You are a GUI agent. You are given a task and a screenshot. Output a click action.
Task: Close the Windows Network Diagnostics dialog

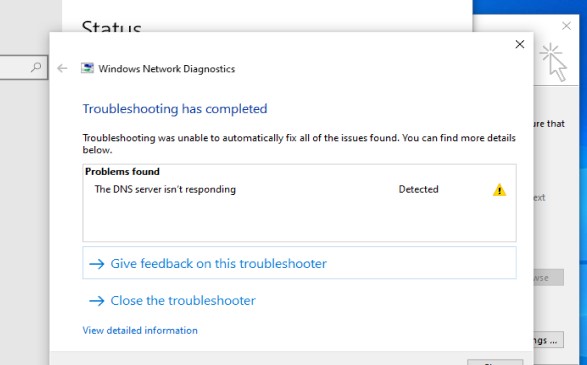point(520,44)
